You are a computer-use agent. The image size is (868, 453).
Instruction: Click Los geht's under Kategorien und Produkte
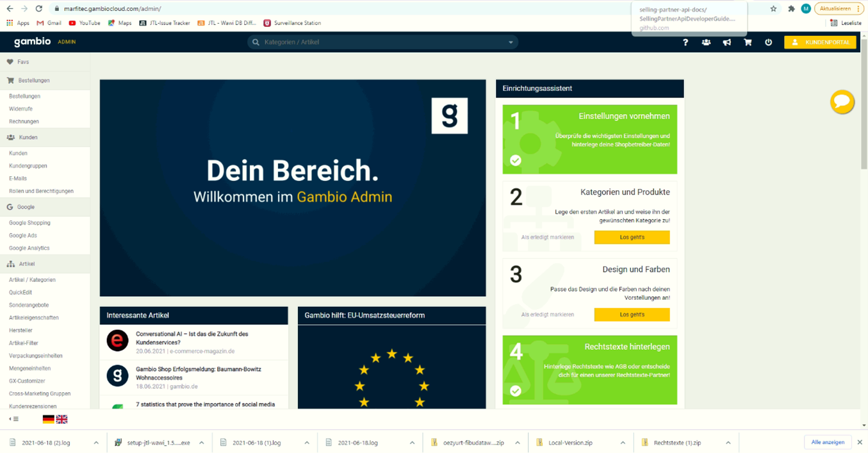click(x=632, y=237)
